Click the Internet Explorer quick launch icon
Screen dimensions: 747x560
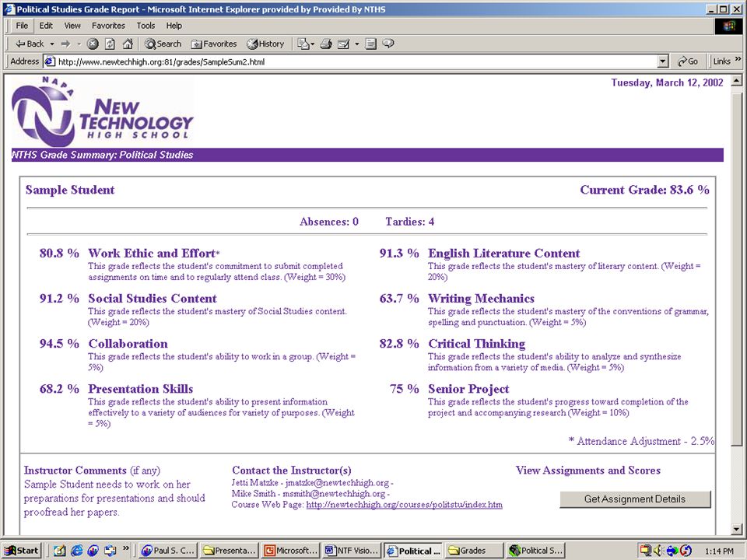click(x=76, y=551)
